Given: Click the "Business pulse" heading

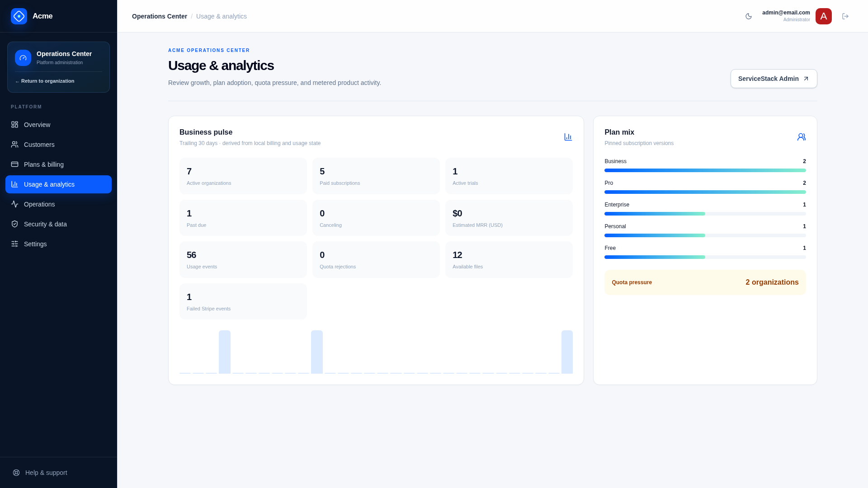Looking at the screenshot, I should pos(206,132).
